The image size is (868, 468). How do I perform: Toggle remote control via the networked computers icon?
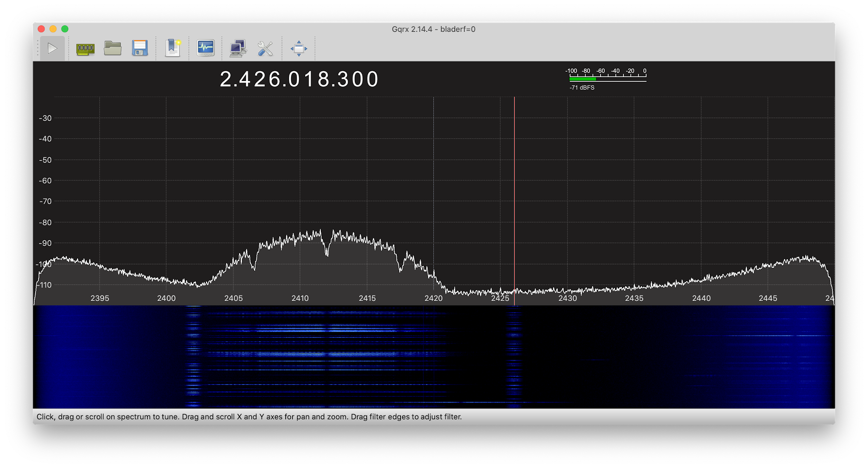238,48
